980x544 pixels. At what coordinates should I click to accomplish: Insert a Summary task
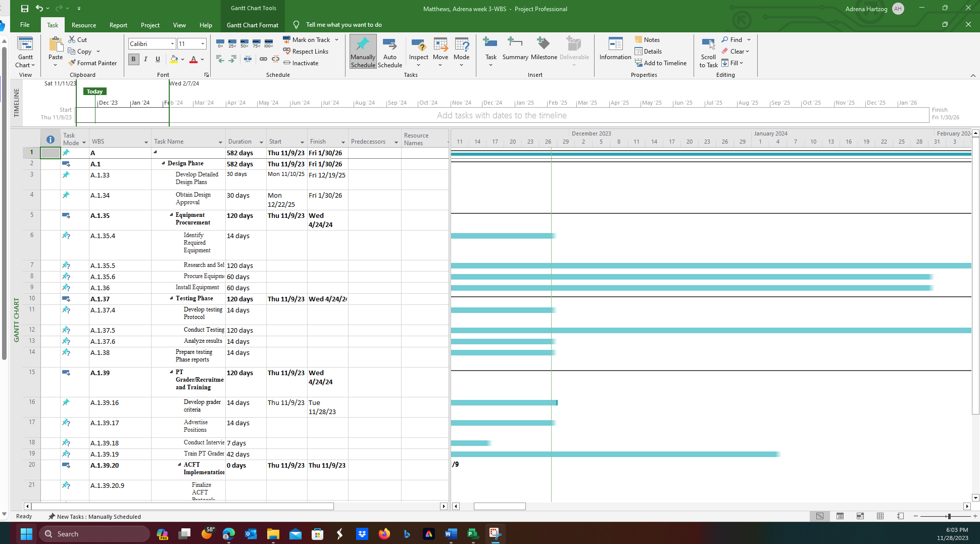[515, 49]
